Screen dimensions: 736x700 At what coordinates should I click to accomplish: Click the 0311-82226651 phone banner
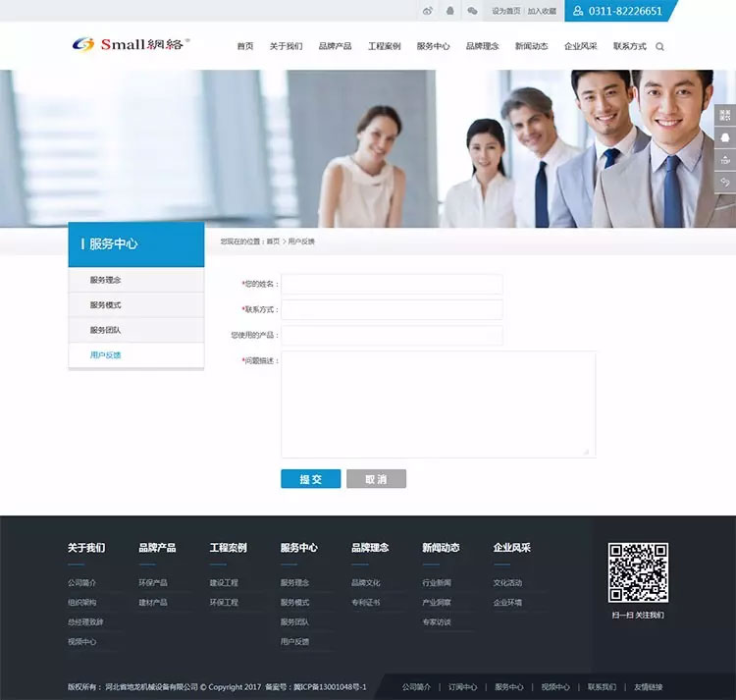(621, 11)
